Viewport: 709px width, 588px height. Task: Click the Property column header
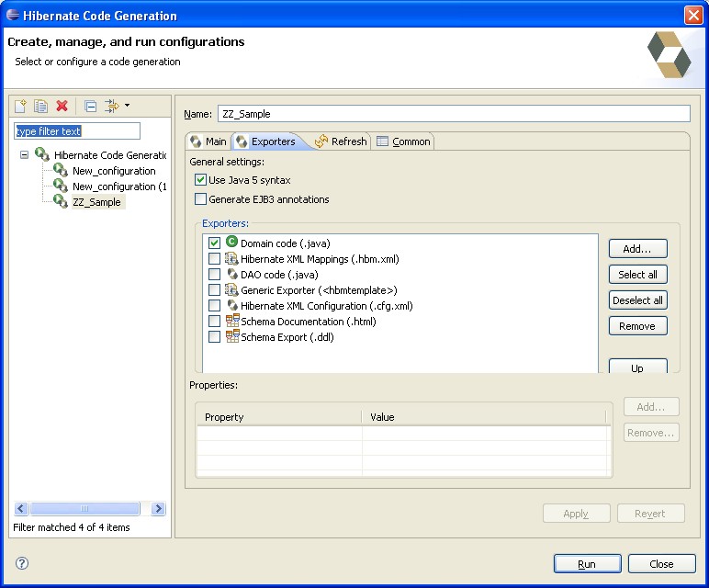[279, 417]
